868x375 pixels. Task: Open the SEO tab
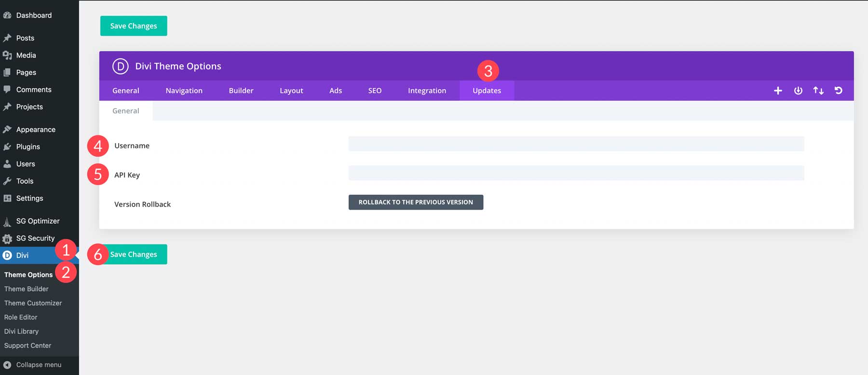[x=375, y=91]
